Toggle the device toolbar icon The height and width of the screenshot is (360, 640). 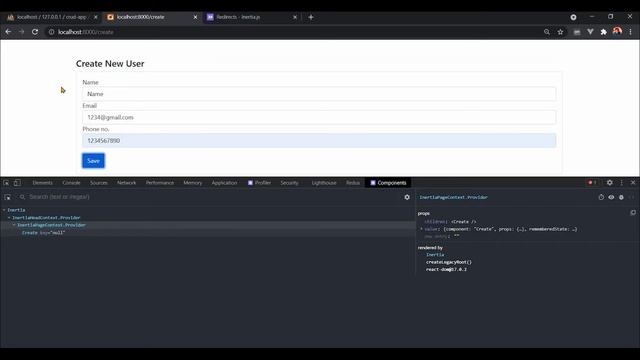tap(17, 183)
